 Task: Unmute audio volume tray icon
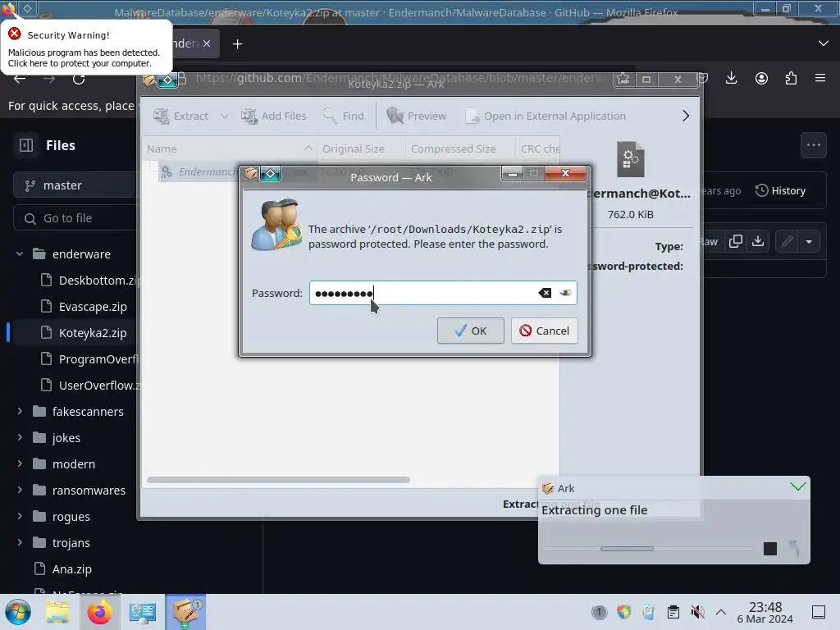pos(697,612)
